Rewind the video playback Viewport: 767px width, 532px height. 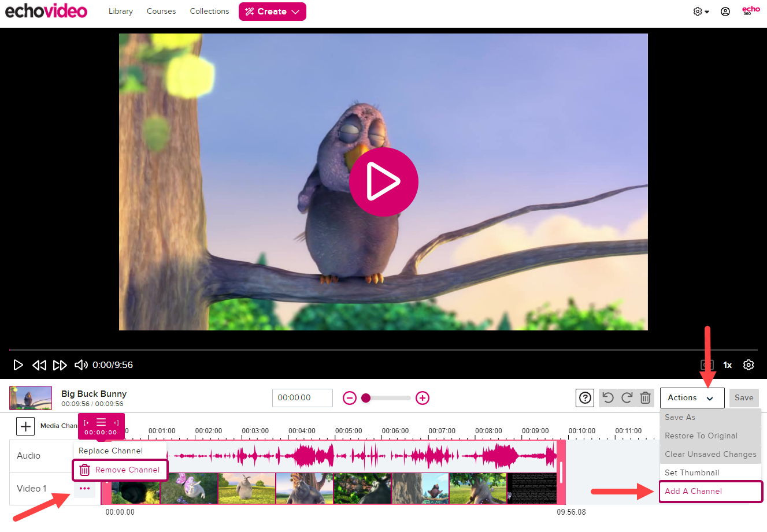coord(39,365)
